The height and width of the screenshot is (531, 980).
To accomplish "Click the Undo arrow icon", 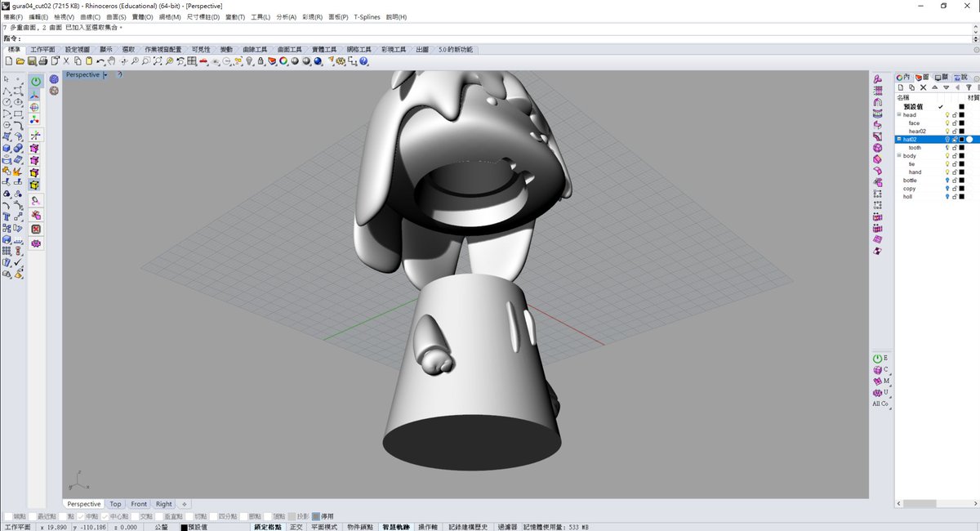I will 100,61.
